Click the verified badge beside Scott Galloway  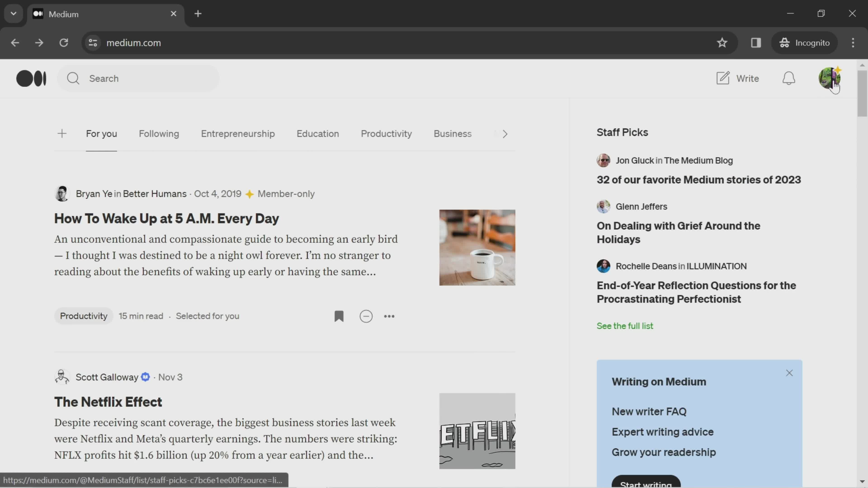click(145, 377)
